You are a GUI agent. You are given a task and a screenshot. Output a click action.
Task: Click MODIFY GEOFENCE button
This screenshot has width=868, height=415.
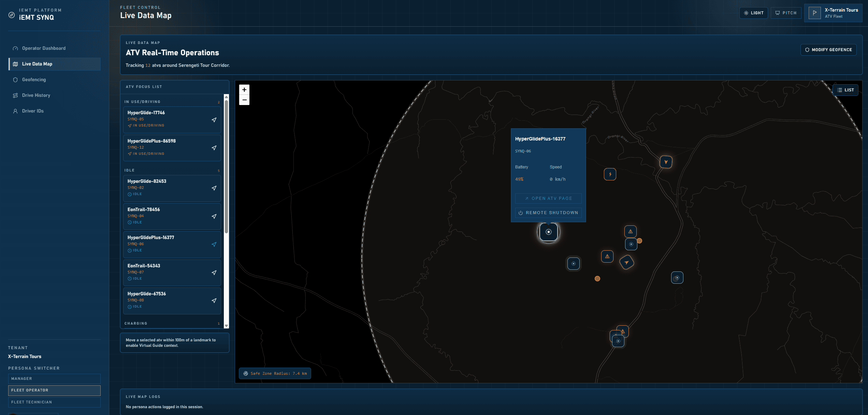click(x=828, y=50)
